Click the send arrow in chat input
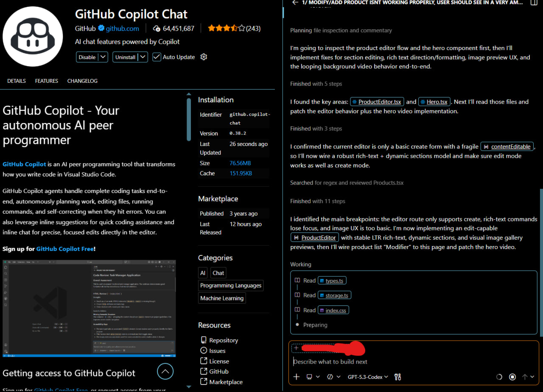 [x=525, y=377]
